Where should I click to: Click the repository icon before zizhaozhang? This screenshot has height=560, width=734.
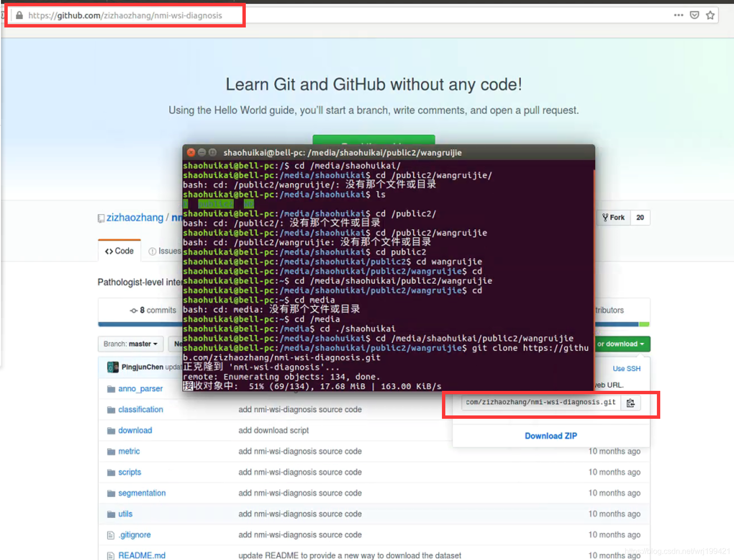pyautogui.click(x=101, y=218)
